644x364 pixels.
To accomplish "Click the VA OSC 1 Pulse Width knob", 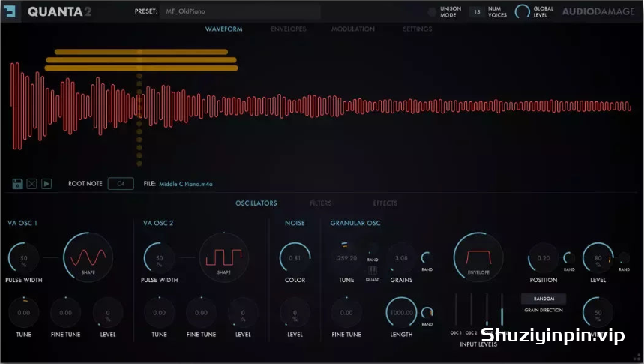I will [x=24, y=258].
